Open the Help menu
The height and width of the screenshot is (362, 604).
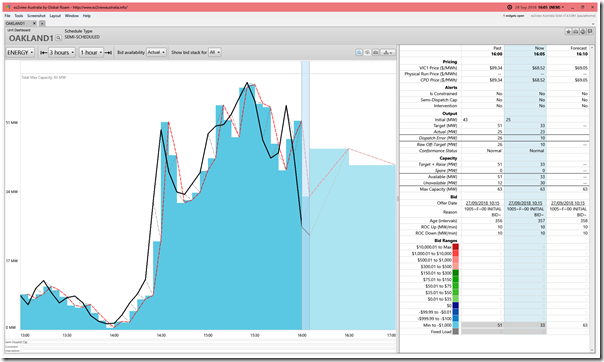pos(87,16)
